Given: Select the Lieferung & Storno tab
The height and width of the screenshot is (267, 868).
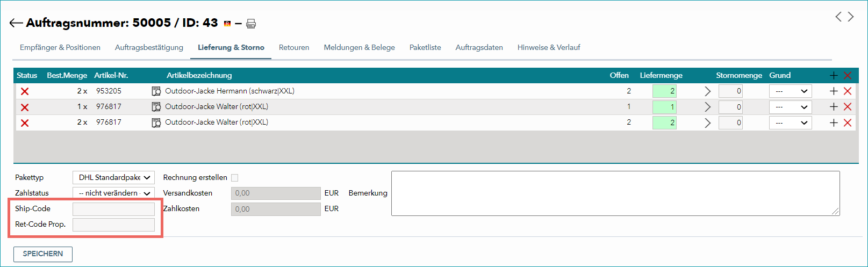Looking at the screenshot, I should tap(231, 47).
